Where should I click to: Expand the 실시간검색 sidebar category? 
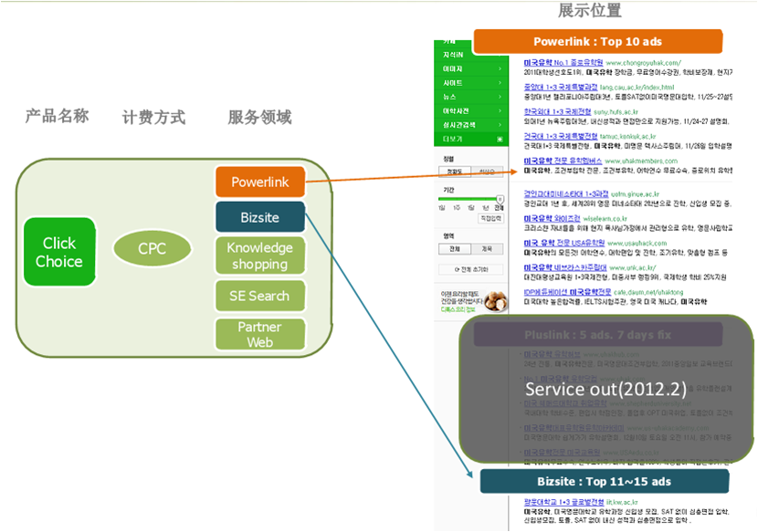pyautogui.click(x=471, y=125)
